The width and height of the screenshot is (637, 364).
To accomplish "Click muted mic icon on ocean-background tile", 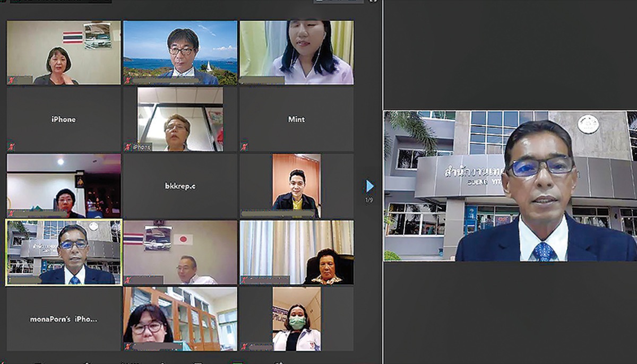I will tap(127, 81).
